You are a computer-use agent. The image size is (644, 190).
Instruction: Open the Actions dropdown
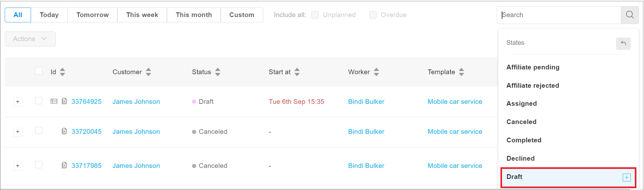click(30, 39)
